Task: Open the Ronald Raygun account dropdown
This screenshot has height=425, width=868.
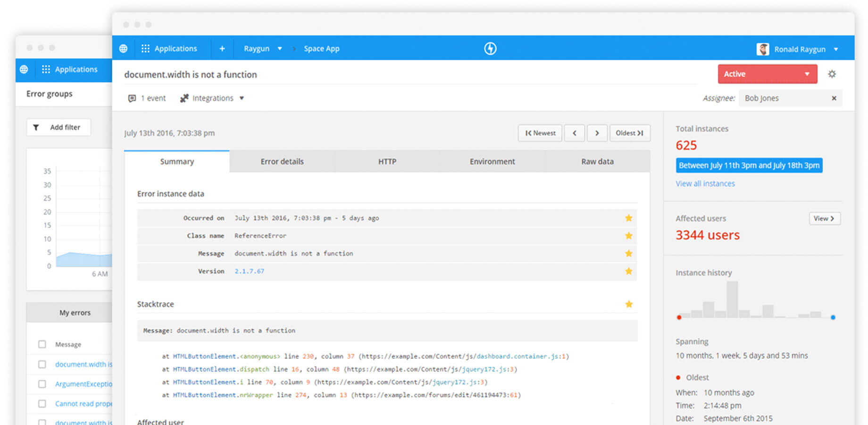Action: pyautogui.click(x=836, y=49)
